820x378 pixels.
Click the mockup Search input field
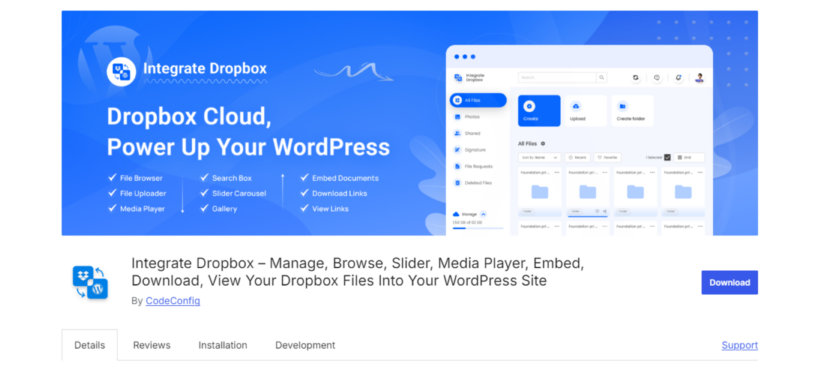click(x=557, y=77)
